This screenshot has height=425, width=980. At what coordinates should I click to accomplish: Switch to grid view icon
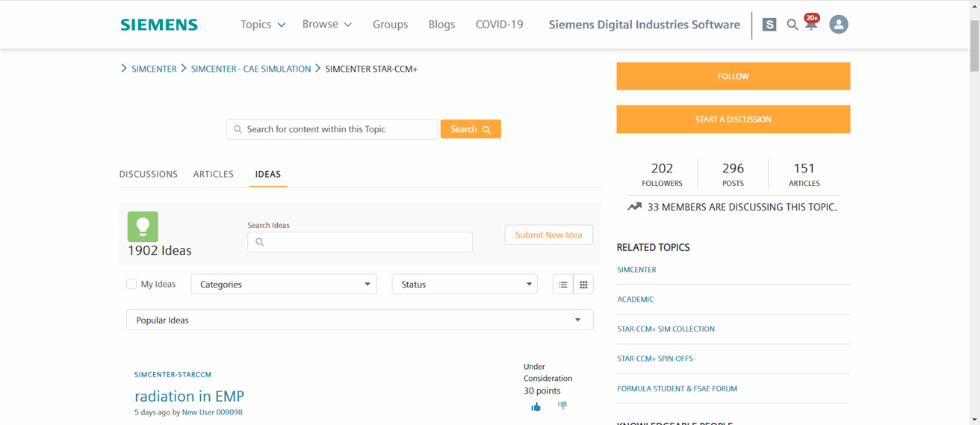583,285
